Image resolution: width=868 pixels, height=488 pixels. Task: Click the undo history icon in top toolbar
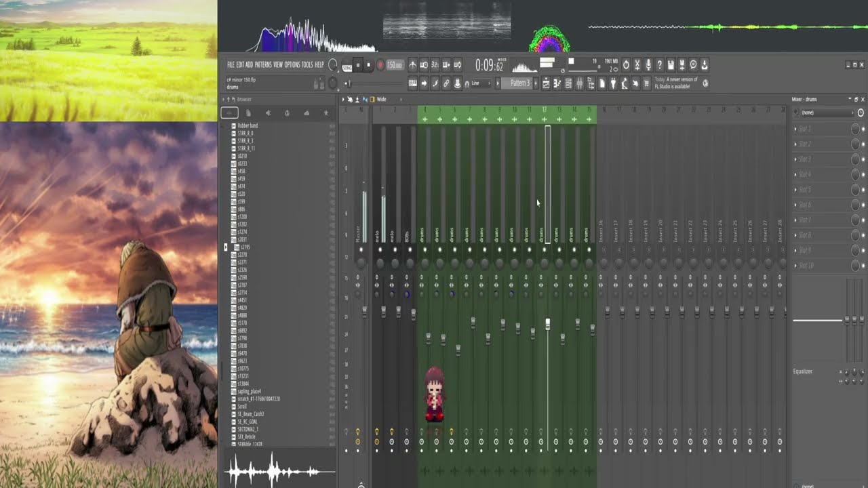pyautogui.click(x=626, y=65)
